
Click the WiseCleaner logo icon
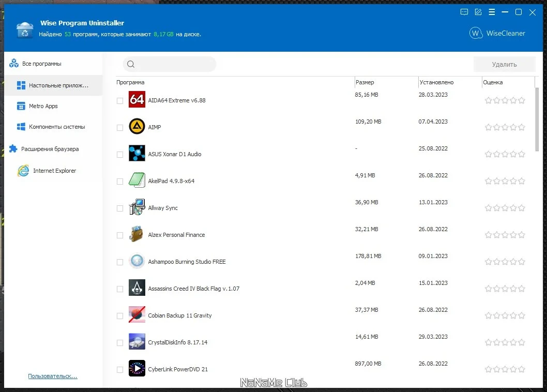[x=476, y=33]
